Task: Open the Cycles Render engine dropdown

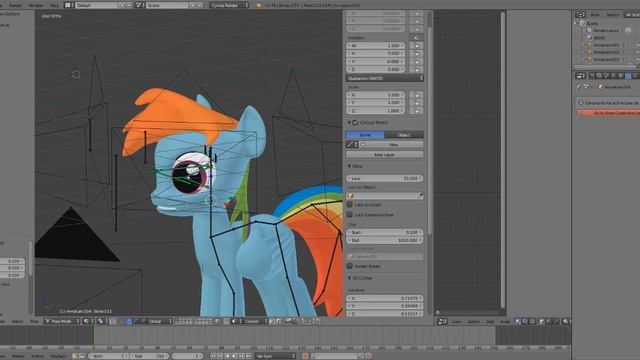Action: click(x=229, y=5)
